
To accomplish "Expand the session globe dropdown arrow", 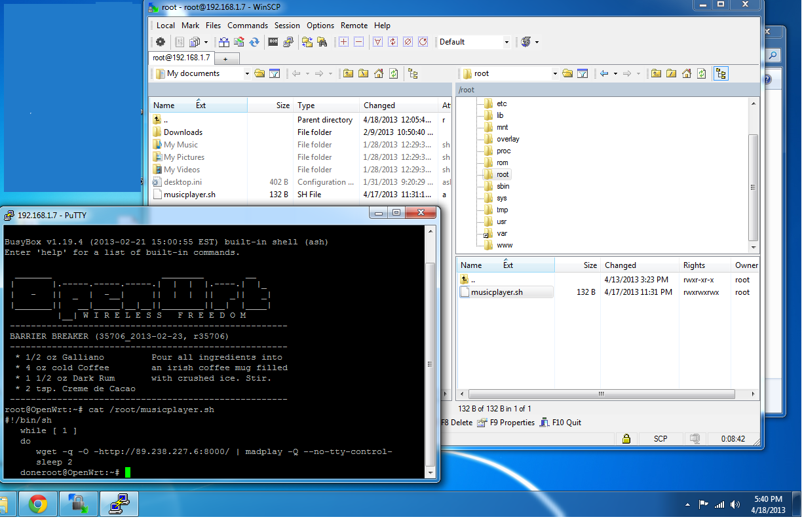I will [x=537, y=42].
